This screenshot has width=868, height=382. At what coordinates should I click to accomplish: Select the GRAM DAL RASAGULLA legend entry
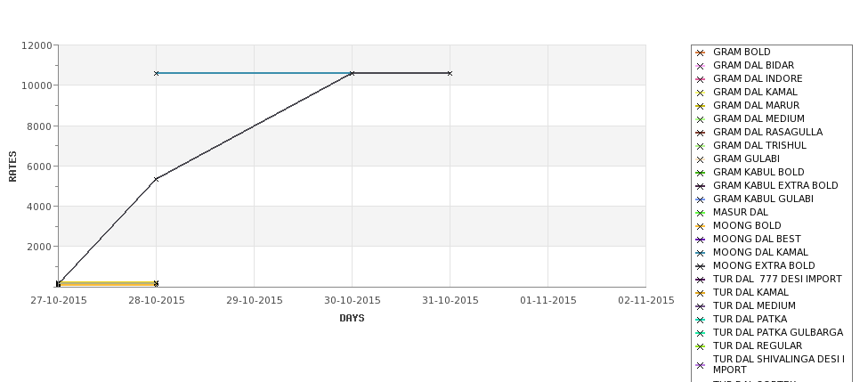tap(767, 132)
